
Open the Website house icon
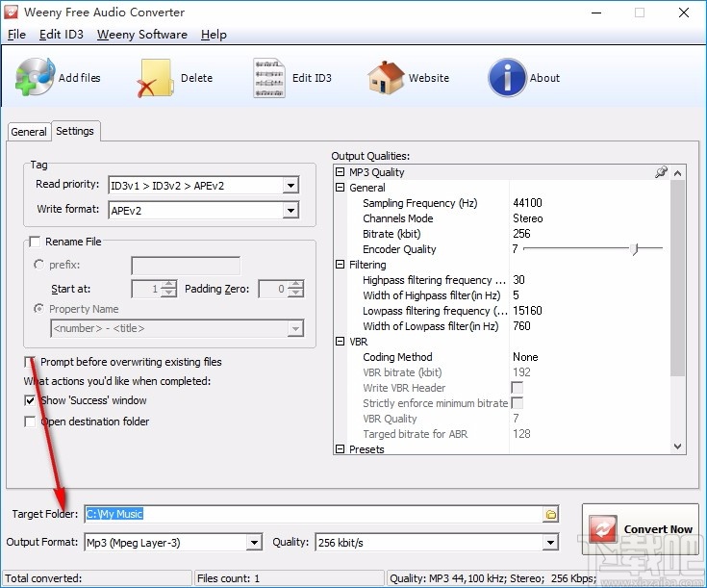[x=386, y=78]
